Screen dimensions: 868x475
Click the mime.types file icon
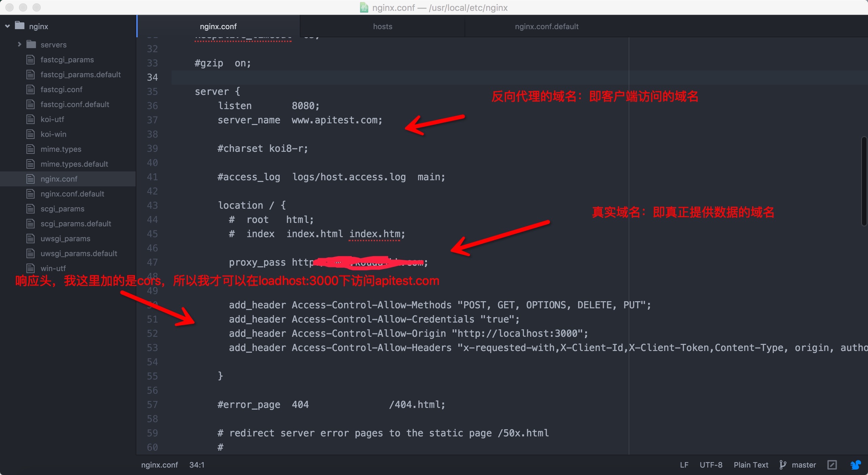[31, 149]
